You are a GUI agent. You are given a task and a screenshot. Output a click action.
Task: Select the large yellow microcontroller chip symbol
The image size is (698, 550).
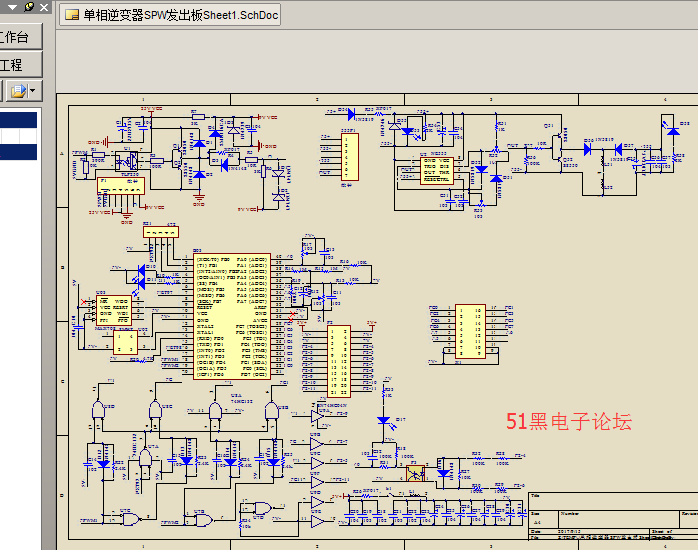pyautogui.click(x=231, y=317)
